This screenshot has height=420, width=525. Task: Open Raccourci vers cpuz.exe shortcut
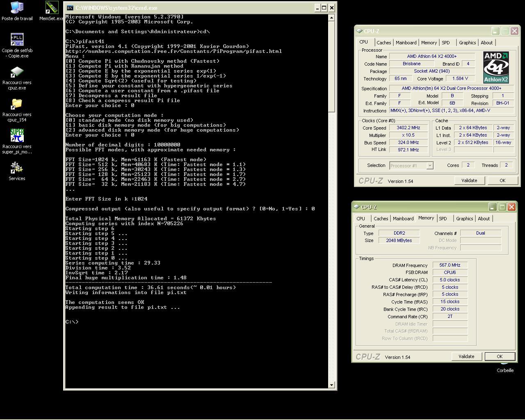pos(17,78)
